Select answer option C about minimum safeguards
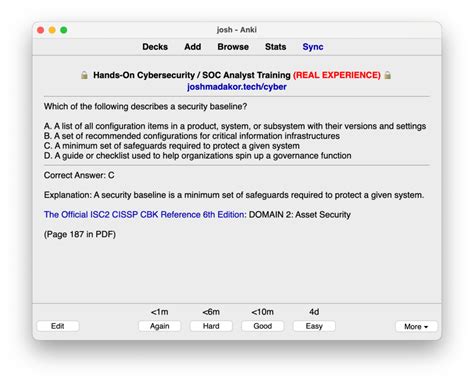 [172, 146]
